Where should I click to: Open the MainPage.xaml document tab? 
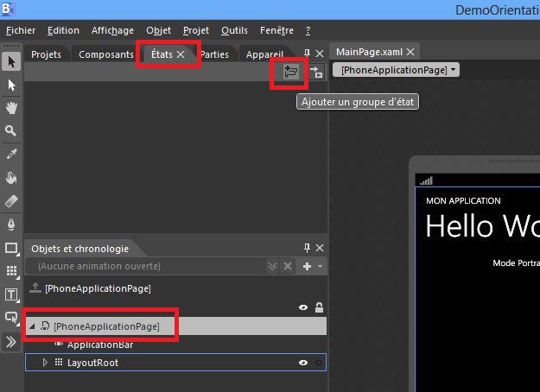[368, 52]
